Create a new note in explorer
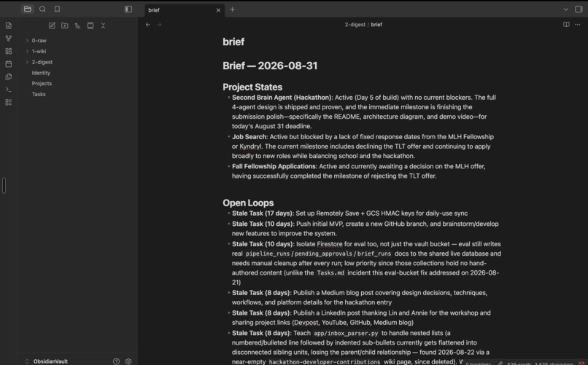 52,25
